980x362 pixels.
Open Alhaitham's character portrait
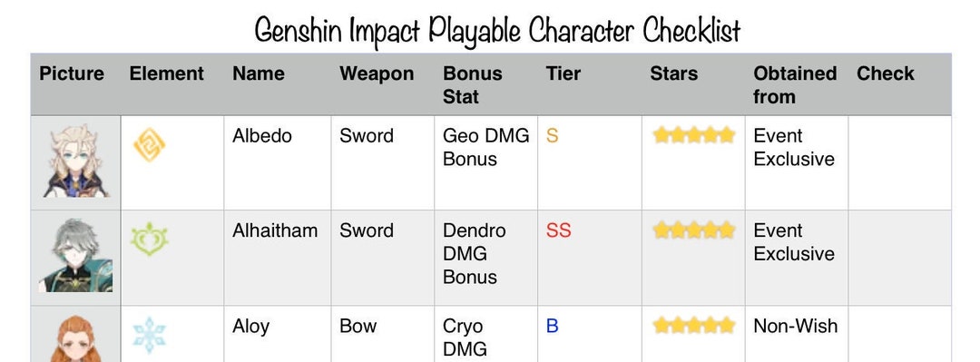pyautogui.click(x=75, y=255)
